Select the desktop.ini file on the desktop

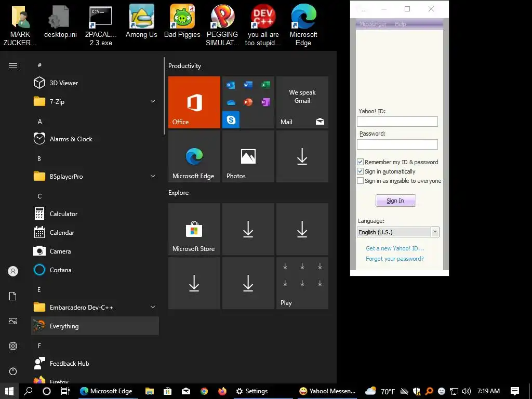tap(60, 21)
